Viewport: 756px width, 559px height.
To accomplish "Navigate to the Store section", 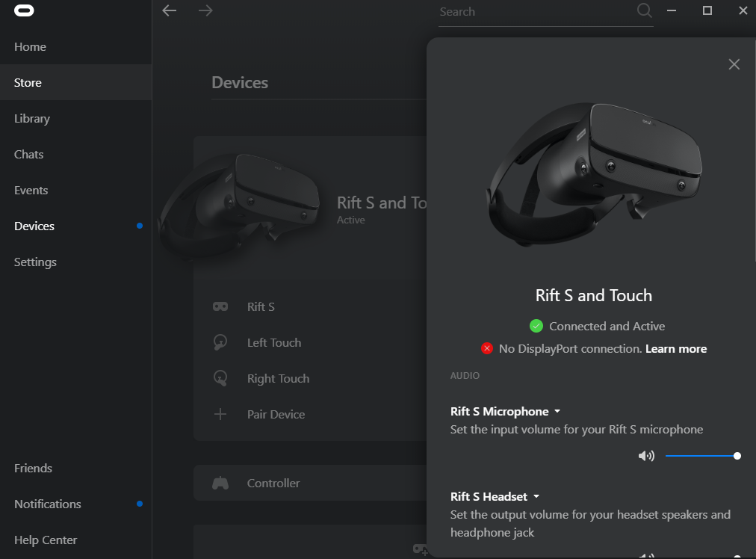I will [28, 82].
